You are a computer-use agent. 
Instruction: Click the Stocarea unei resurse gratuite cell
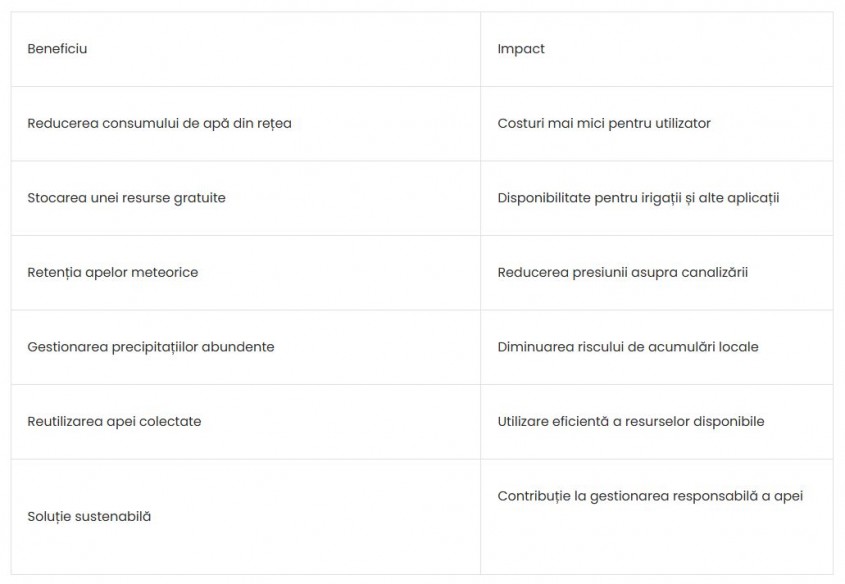[246, 198]
